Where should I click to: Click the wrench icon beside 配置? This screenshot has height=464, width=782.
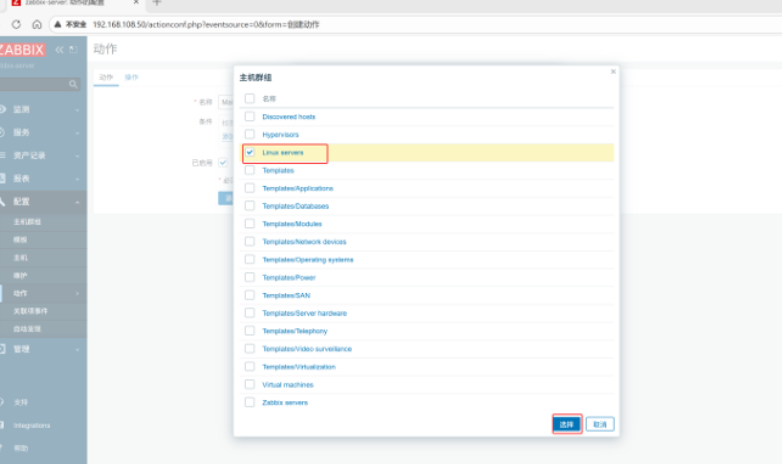point(2,202)
